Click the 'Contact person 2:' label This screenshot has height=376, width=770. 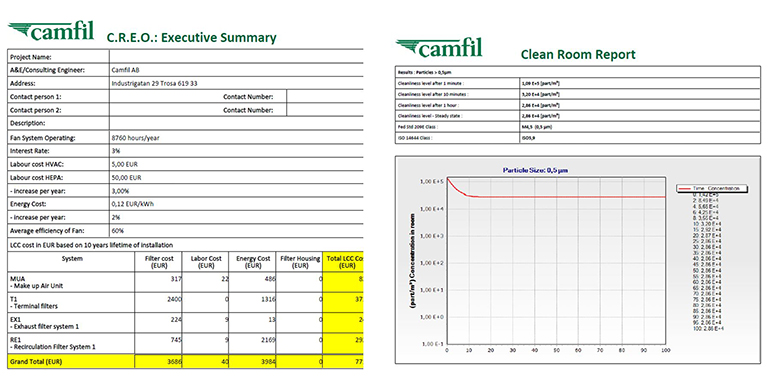pyautogui.click(x=36, y=110)
